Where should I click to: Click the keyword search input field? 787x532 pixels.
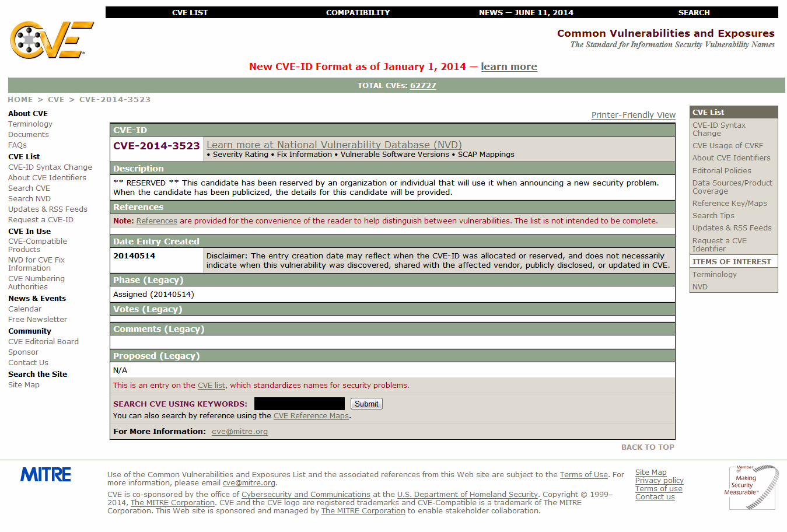click(299, 404)
